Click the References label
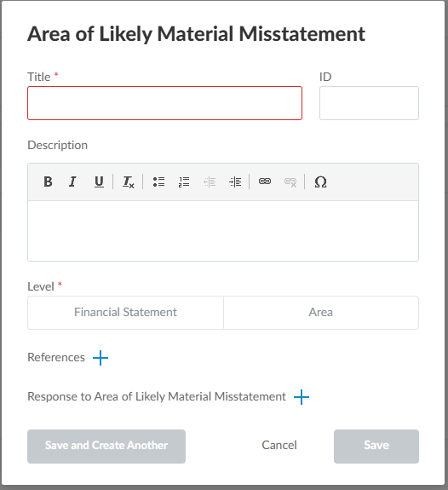 pos(56,357)
